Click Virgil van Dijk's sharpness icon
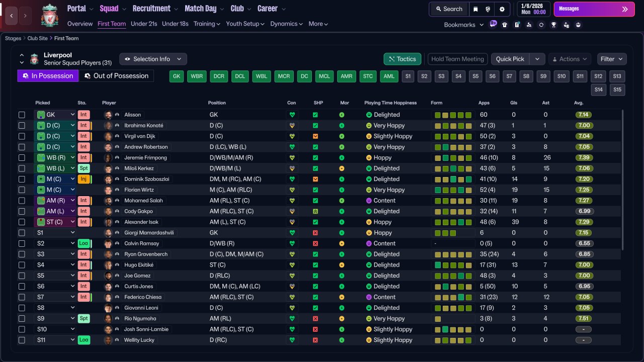Image resolution: width=644 pixels, height=362 pixels. tap(315, 136)
